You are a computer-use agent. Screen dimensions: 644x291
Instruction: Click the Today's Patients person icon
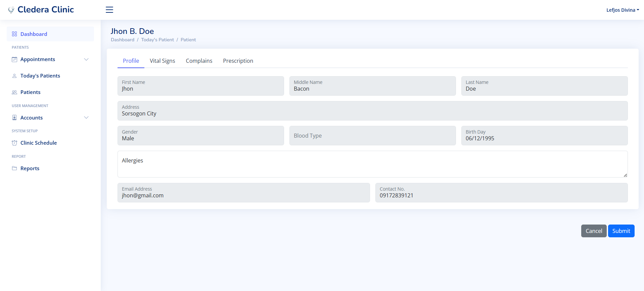[14, 76]
